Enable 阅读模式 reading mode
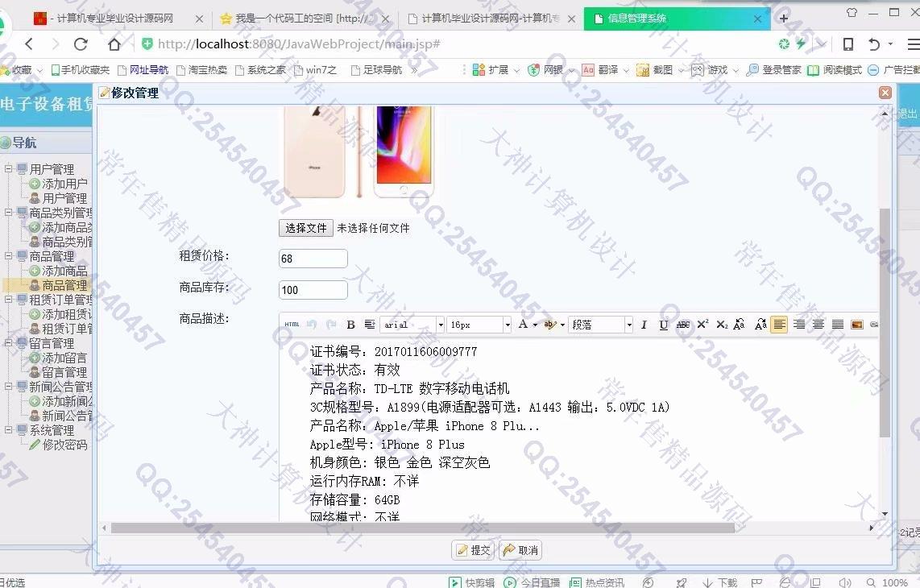Viewport: 920px width, 588px height. click(x=835, y=70)
